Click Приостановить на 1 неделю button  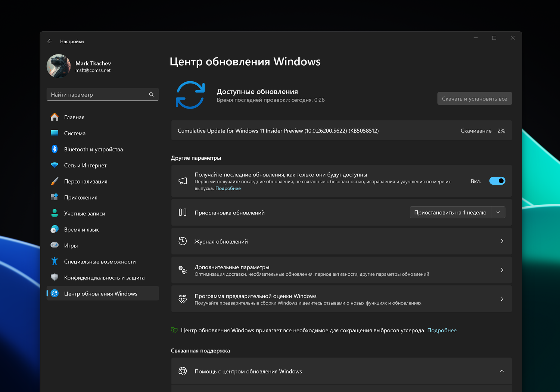tap(450, 213)
